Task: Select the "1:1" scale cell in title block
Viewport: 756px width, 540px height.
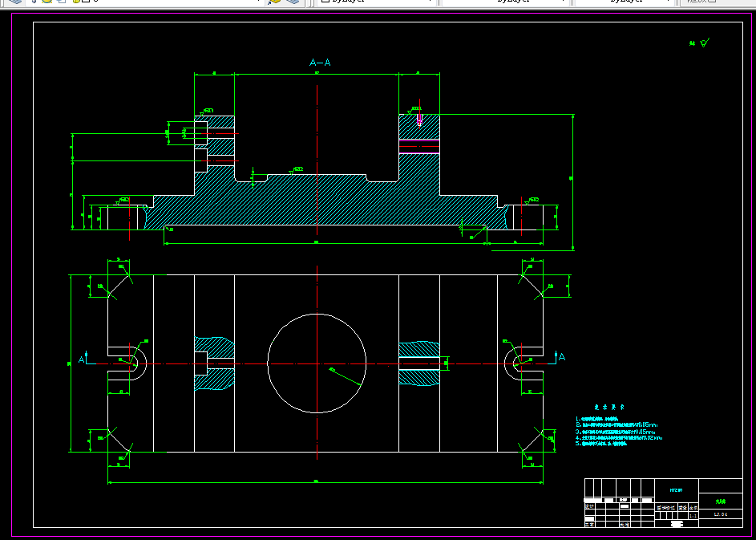Action: pos(693,516)
